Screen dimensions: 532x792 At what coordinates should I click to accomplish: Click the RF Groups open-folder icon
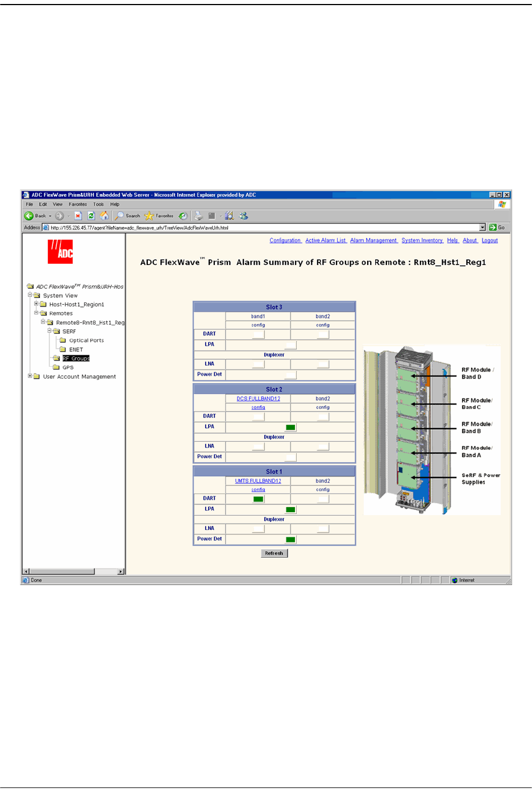(x=56, y=358)
